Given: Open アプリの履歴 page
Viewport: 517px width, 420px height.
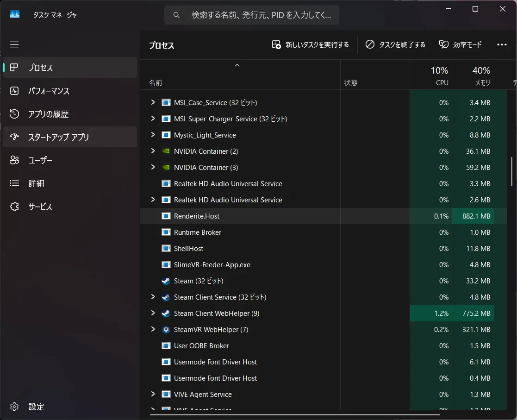Looking at the screenshot, I should click(x=70, y=114).
